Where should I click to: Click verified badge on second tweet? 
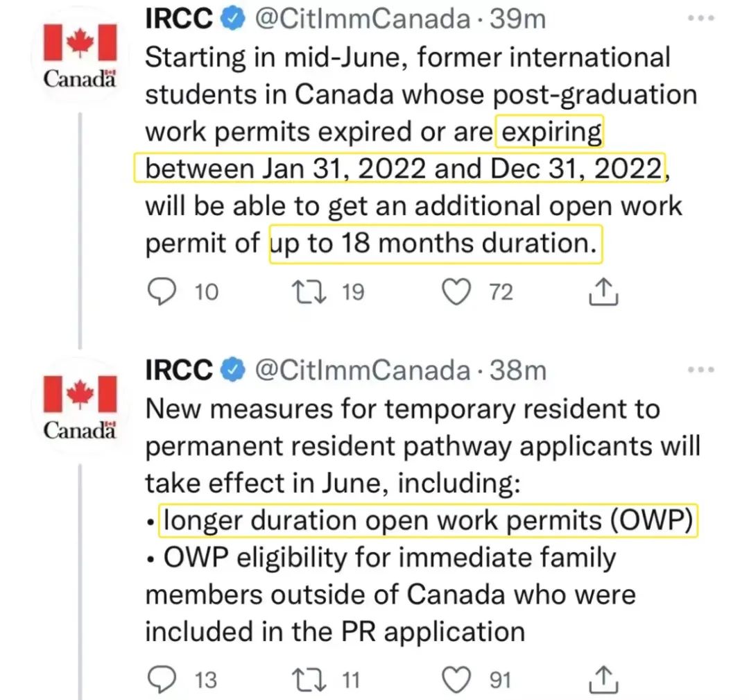[234, 372]
